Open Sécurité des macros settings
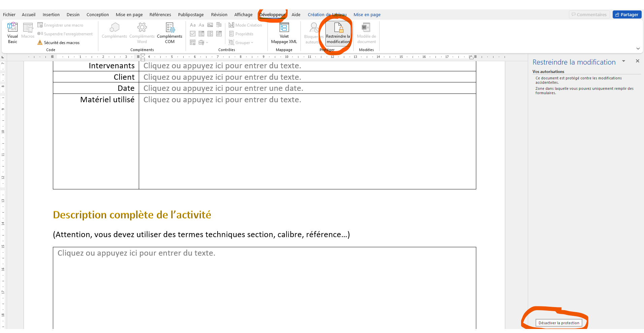The width and height of the screenshot is (644, 333). pyautogui.click(x=59, y=43)
